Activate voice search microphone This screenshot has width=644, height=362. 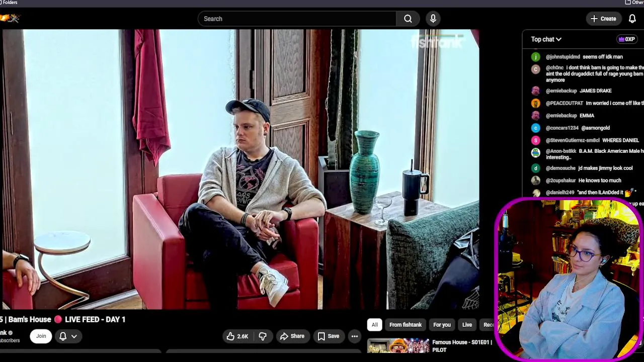pyautogui.click(x=433, y=19)
